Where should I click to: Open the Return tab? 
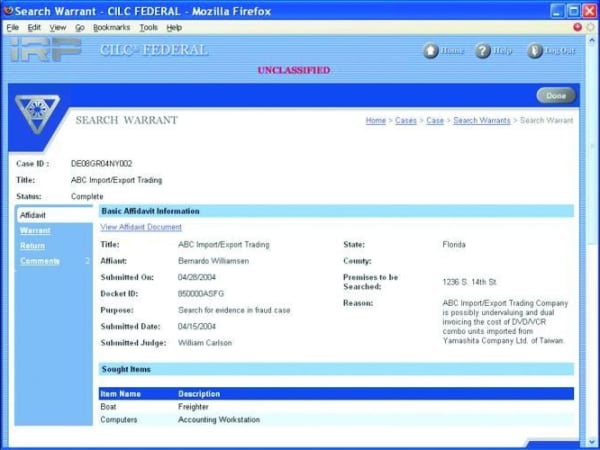tap(32, 245)
